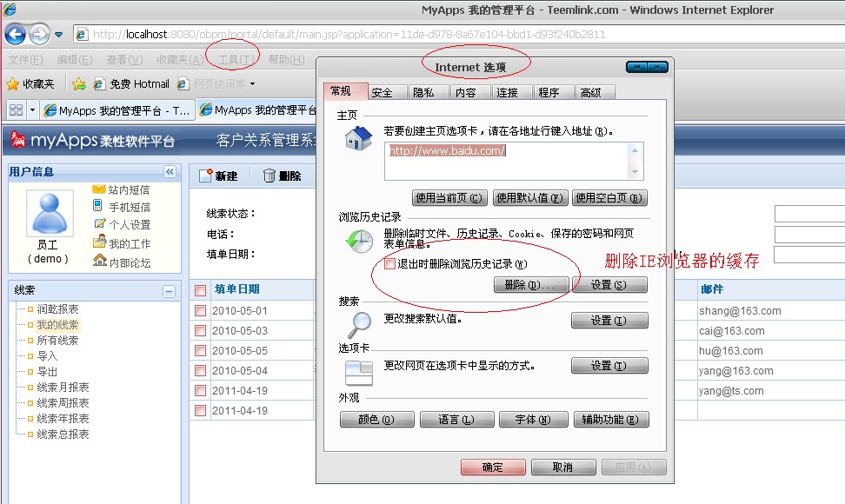Click homepage box scroll up arrow
The width and height of the screenshot is (845, 504).
click(x=635, y=150)
